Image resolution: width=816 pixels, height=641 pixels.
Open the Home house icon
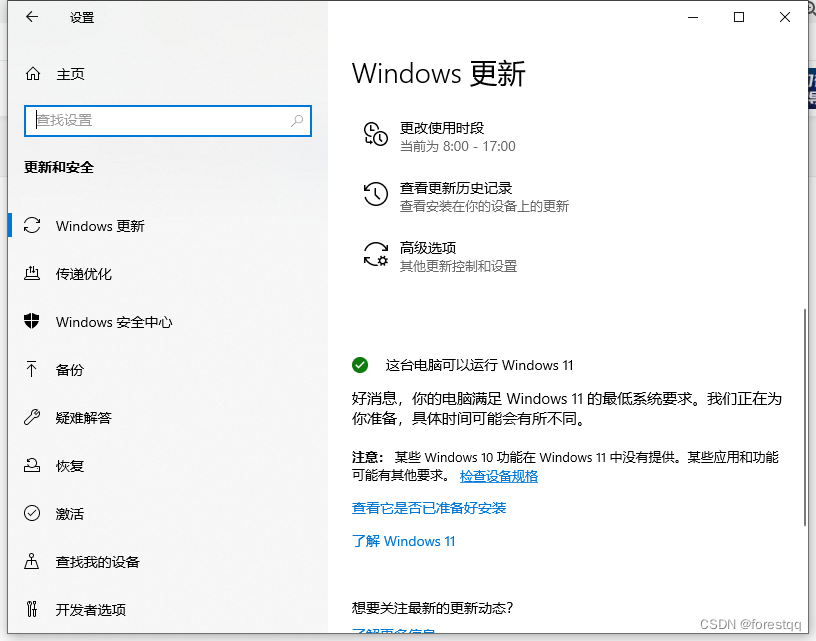coord(33,74)
